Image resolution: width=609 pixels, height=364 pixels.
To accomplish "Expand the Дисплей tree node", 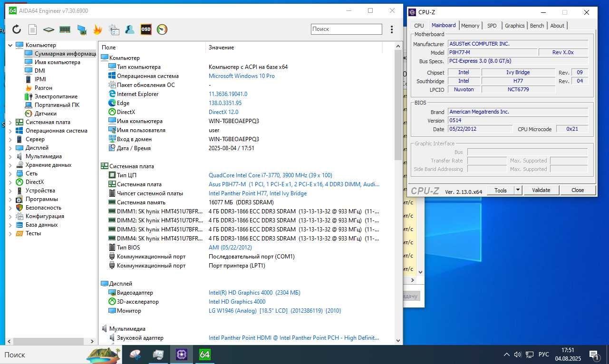I will click(10, 148).
